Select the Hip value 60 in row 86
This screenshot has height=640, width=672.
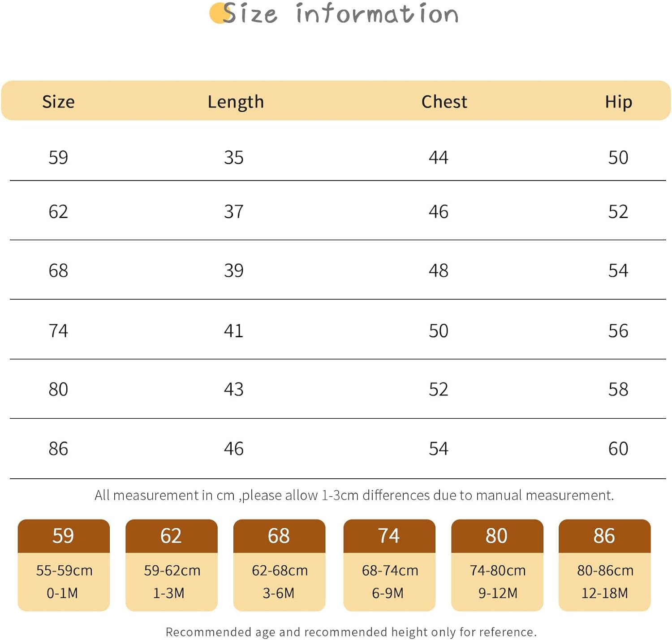point(618,449)
